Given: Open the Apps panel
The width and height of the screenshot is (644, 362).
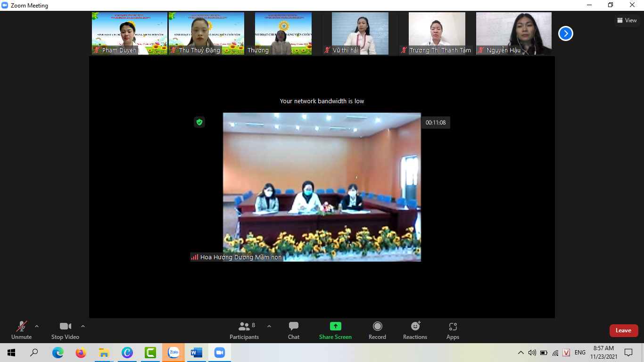Looking at the screenshot, I should [453, 330].
